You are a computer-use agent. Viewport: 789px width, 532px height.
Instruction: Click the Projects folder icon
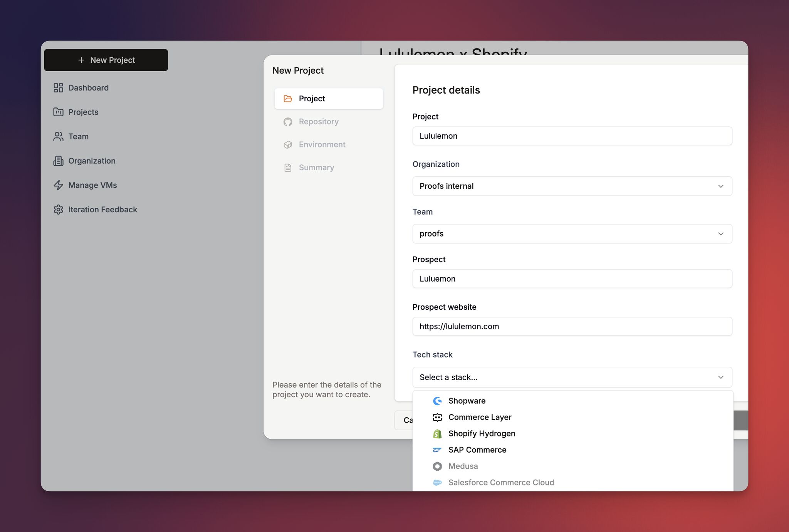click(x=58, y=112)
